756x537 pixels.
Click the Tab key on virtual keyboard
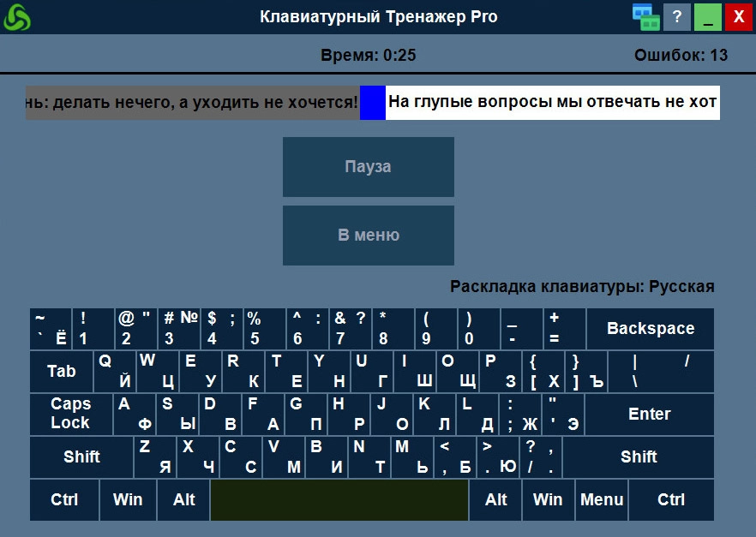click(x=61, y=372)
